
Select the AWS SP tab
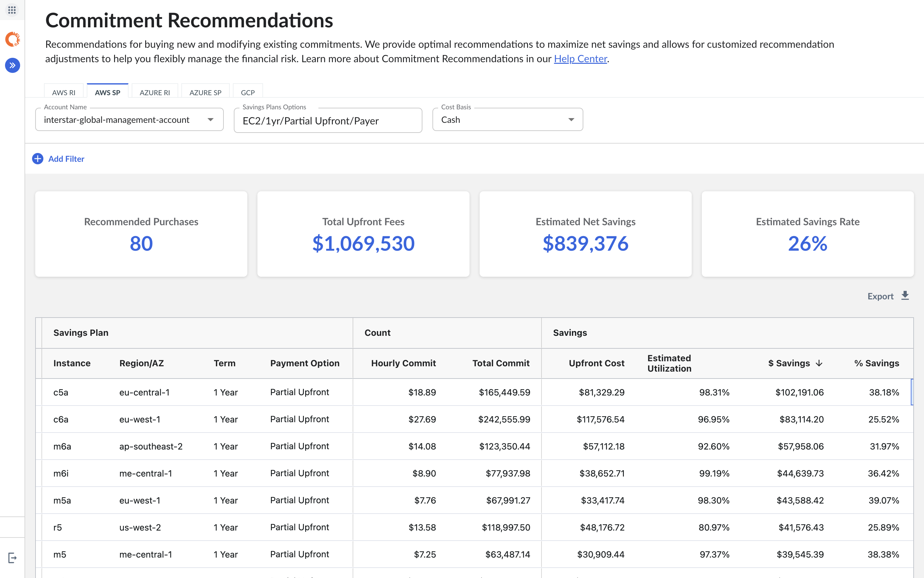click(107, 92)
